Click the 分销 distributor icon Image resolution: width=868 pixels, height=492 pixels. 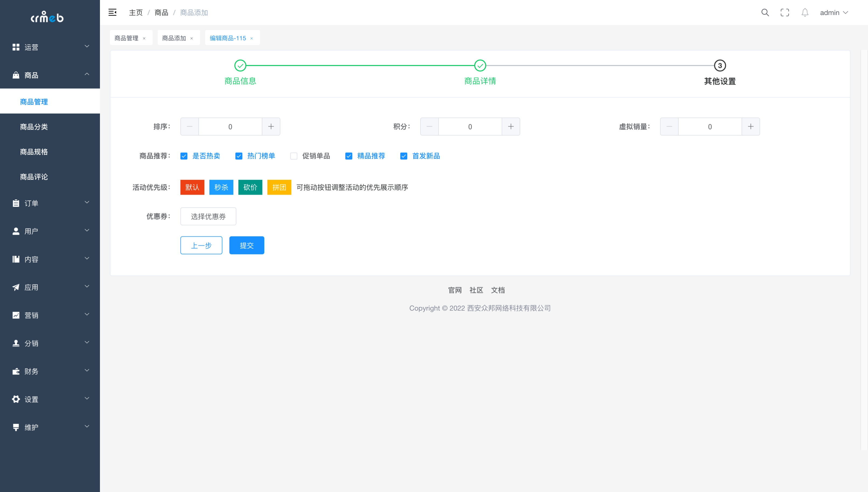(x=16, y=343)
